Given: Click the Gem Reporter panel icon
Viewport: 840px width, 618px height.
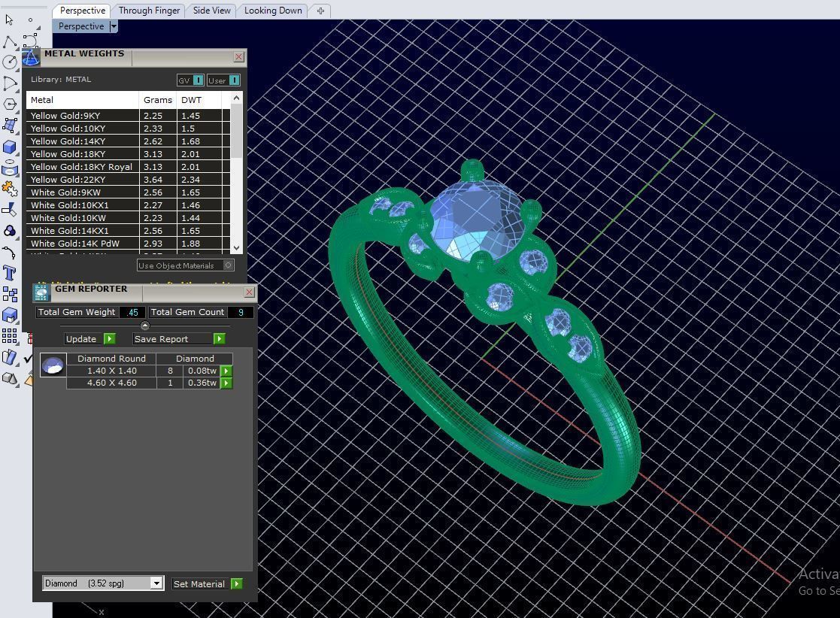Looking at the screenshot, I should coord(42,293).
